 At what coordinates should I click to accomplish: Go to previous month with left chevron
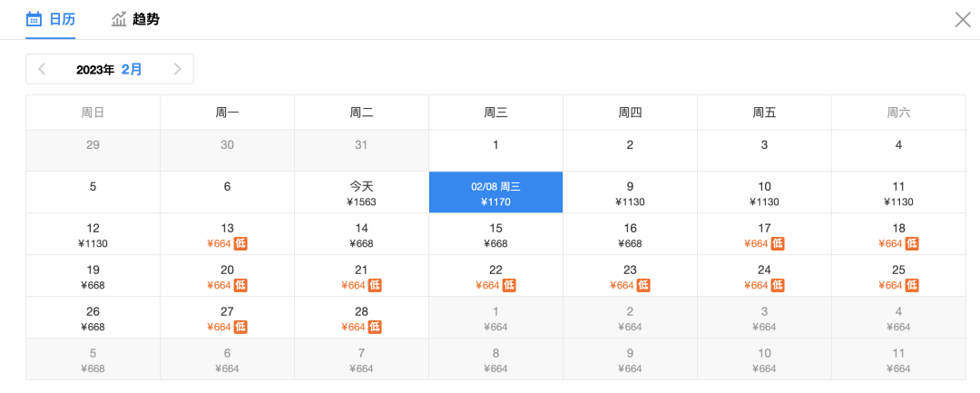(42, 69)
